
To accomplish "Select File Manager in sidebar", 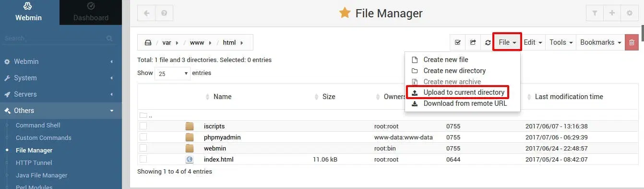I will point(34,151).
